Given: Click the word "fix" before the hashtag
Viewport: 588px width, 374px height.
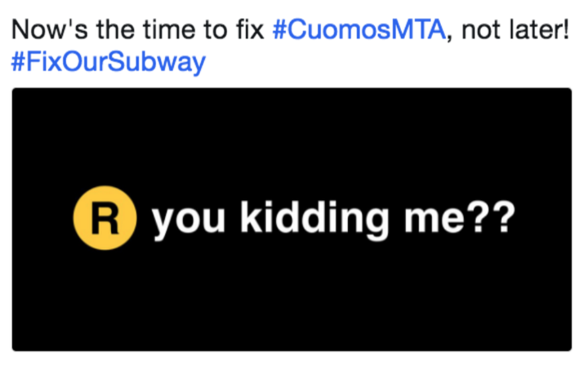Looking at the screenshot, I should pyautogui.click(x=250, y=30).
